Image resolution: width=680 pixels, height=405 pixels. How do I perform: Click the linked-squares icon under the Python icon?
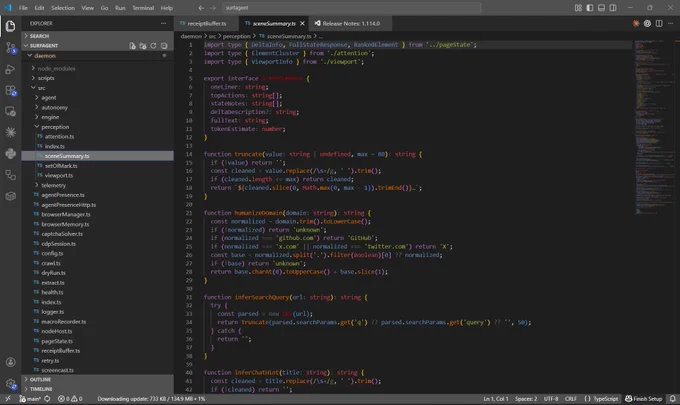[10, 175]
